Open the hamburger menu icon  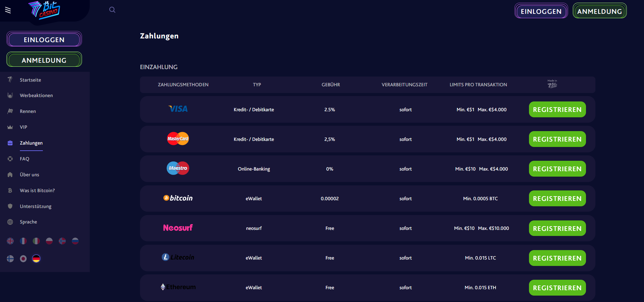click(8, 10)
